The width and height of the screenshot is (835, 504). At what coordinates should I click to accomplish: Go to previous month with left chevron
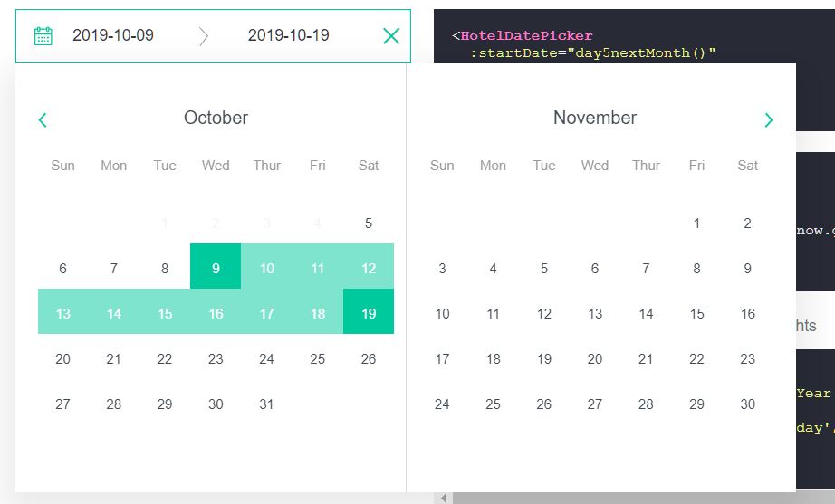pos(43,119)
